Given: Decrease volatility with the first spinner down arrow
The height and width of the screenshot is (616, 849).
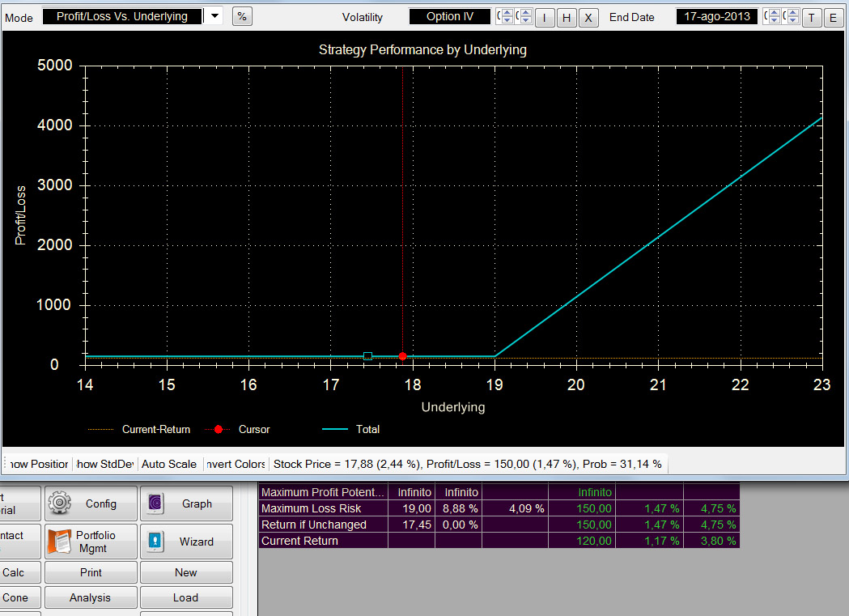Looking at the screenshot, I should [x=507, y=20].
